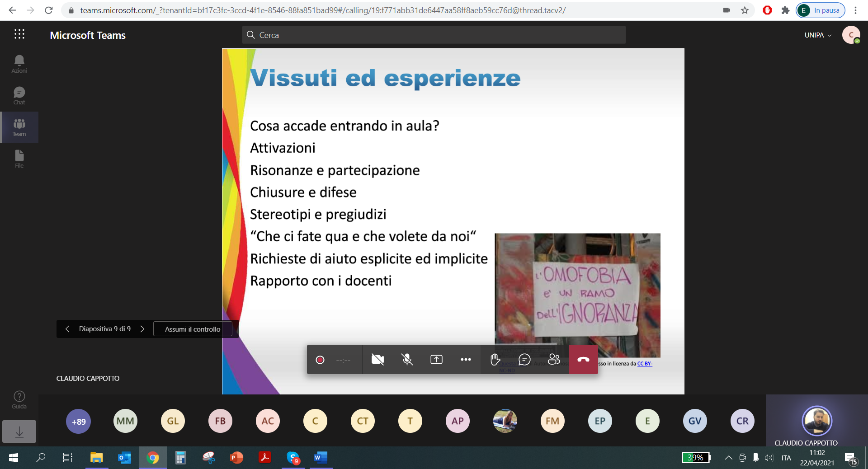Click Assumi il controllo button

[193, 329]
